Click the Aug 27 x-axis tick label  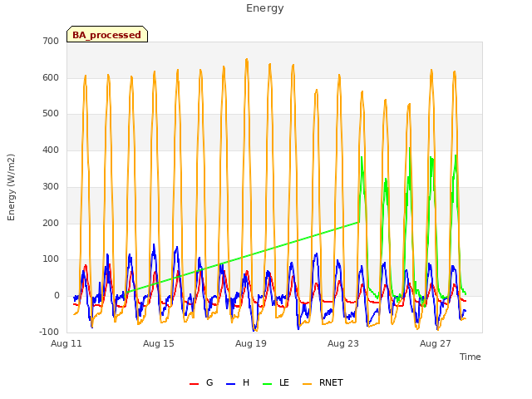pos(436,343)
